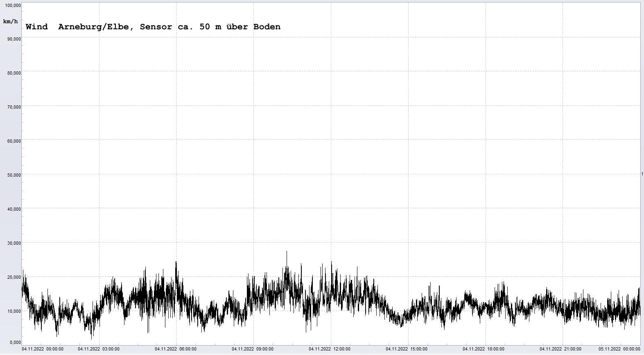Click the '1' marker at right edge

click(642, 174)
